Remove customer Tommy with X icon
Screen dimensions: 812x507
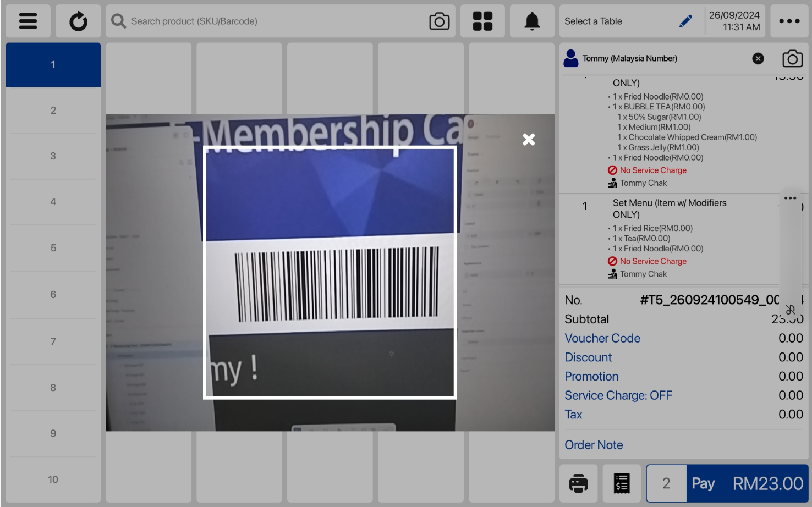coord(758,59)
